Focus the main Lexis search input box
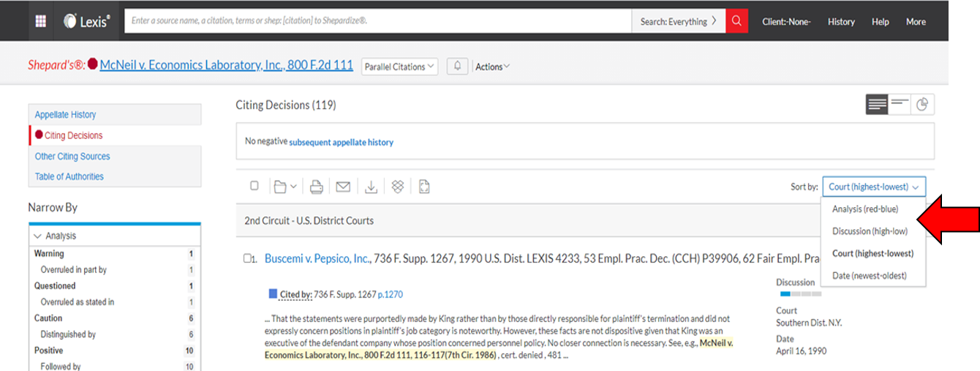The height and width of the screenshot is (371, 980). coord(378,21)
